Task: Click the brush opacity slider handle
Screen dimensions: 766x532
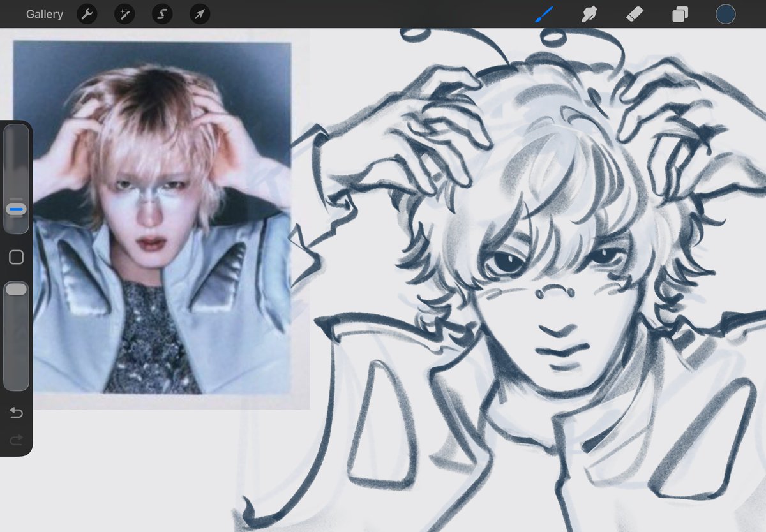Action: (16, 290)
